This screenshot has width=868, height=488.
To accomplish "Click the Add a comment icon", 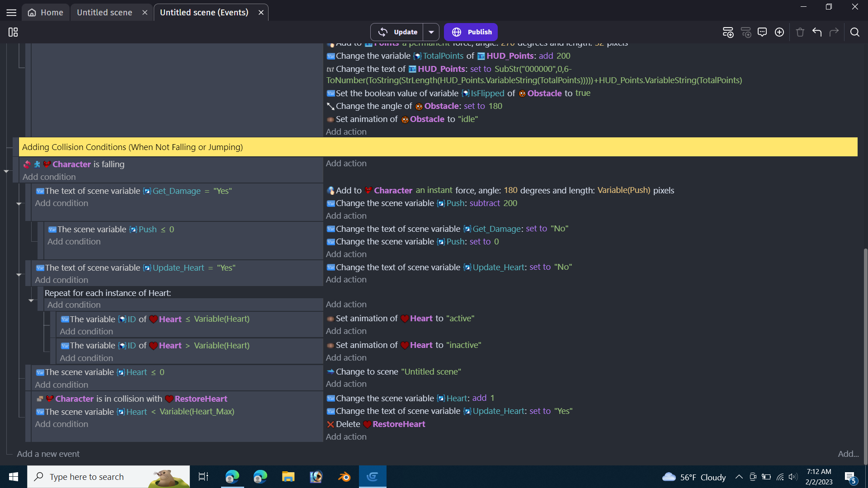I will [x=762, y=32].
